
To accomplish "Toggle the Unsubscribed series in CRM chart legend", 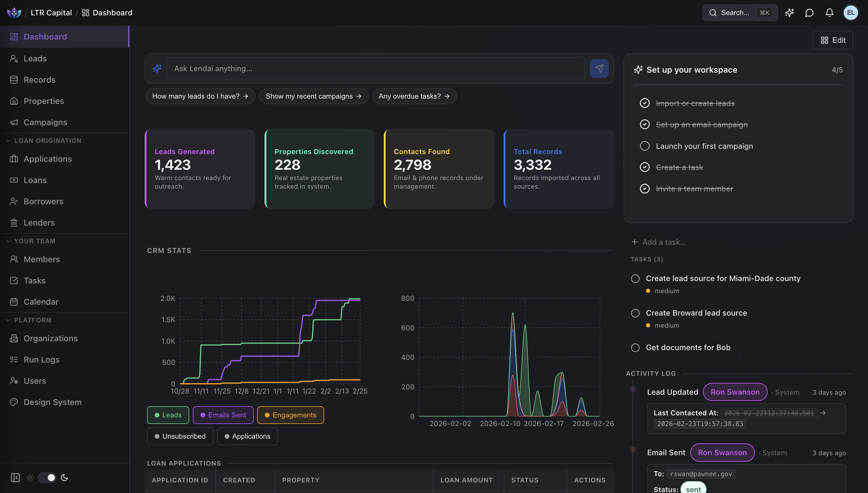I will coord(180,436).
